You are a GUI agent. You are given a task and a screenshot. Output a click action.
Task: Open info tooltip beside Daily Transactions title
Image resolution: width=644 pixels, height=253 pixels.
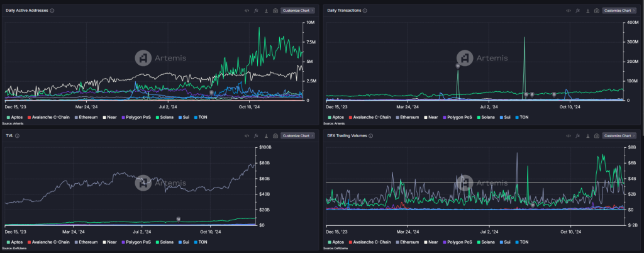pyautogui.click(x=365, y=11)
